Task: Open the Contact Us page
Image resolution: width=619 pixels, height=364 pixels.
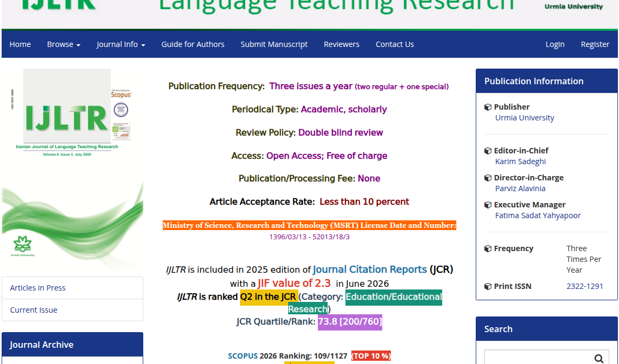Action: (395, 45)
